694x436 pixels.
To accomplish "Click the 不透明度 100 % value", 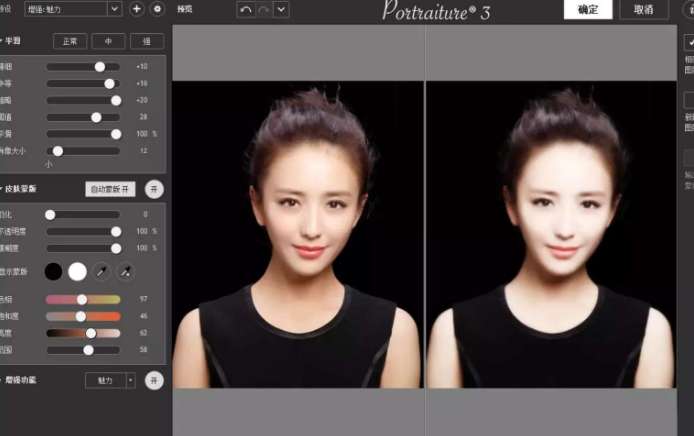I will click(147, 231).
